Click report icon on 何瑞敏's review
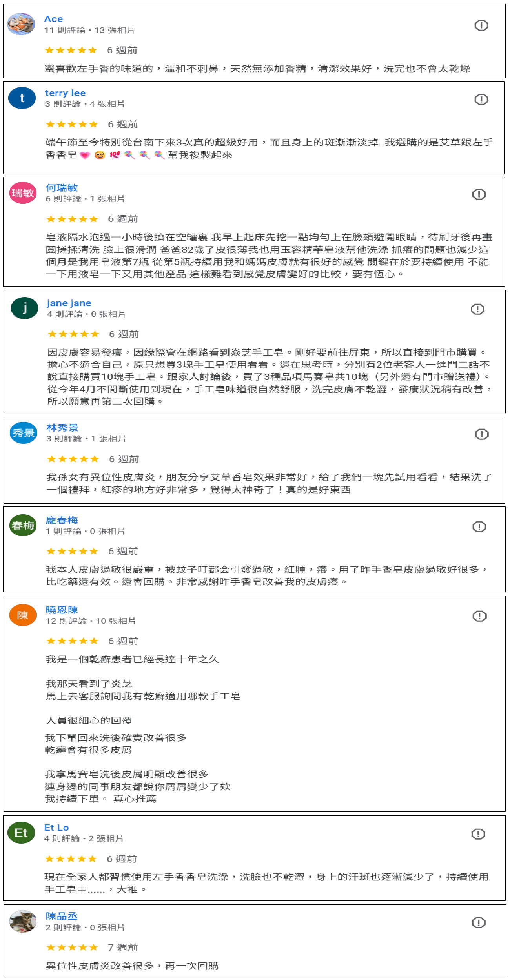This screenshot has height=980, width=510. coord(479,194)
